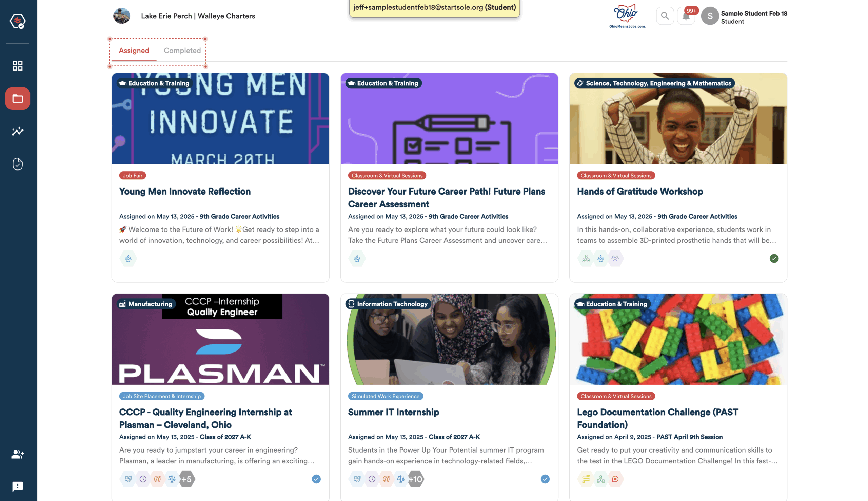Click first green skill hexagon on Hands of Gratitude card
The image size is (868, 501).
586,258
